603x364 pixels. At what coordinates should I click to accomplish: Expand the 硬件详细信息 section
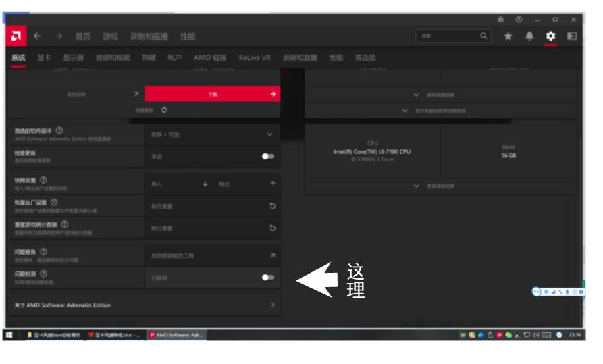pos(440,95)
